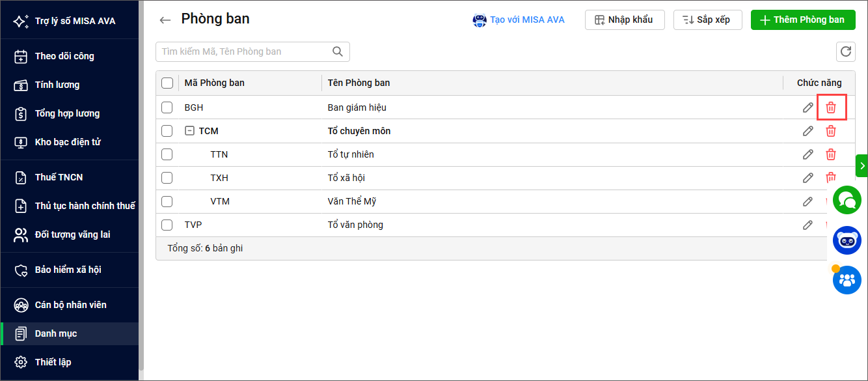Go back using the left arrow
Viewport: 868px width, 381px height.
[x=165, y=20]
